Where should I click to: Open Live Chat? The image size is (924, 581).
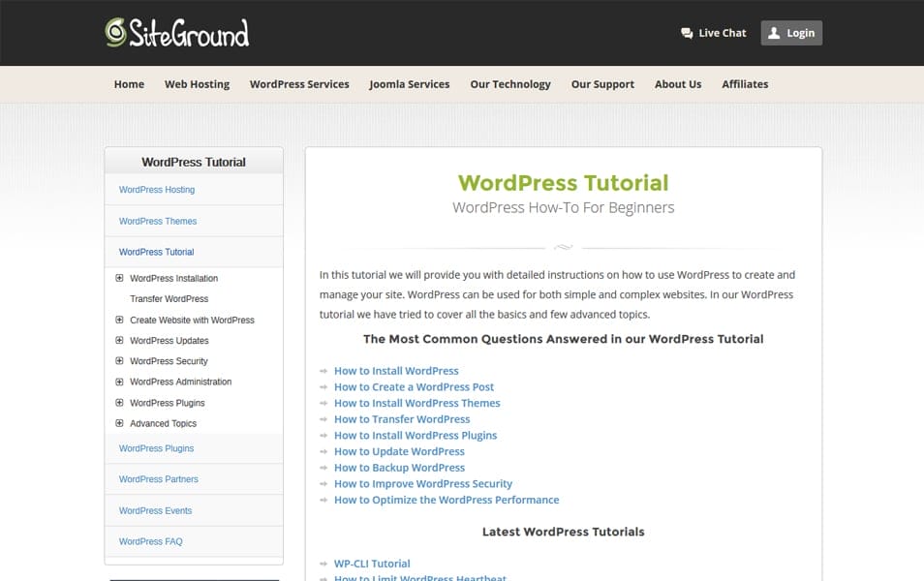(x=714, y=32)
